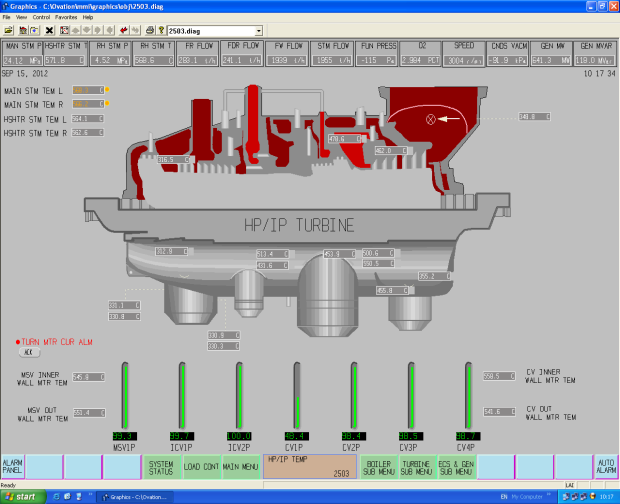Click the CV2P percentage readout
The height and width of the screenshot is (504, 620).
coord(354,436)
